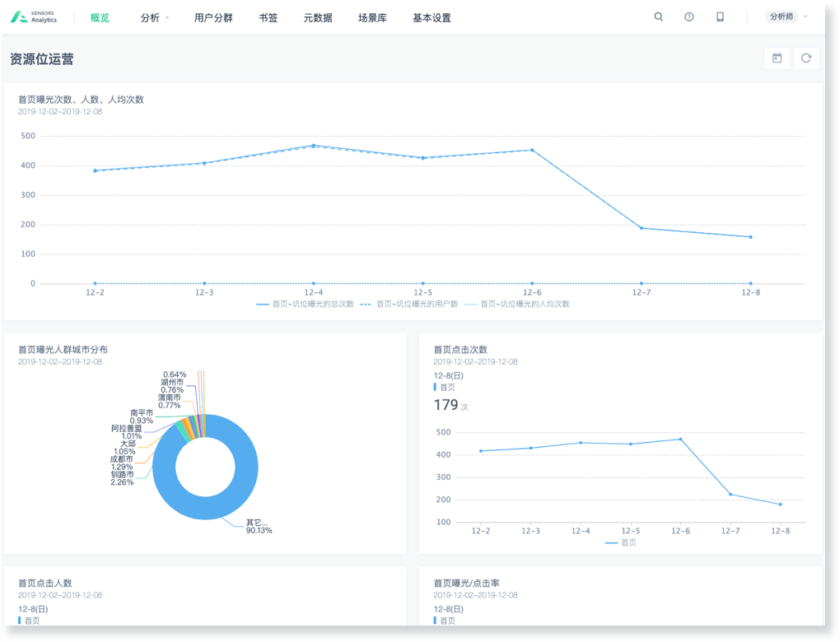Open the 用户分群 menu
Image resolution: width=840 pixels, height=642 pixels.
pos(213,18)
